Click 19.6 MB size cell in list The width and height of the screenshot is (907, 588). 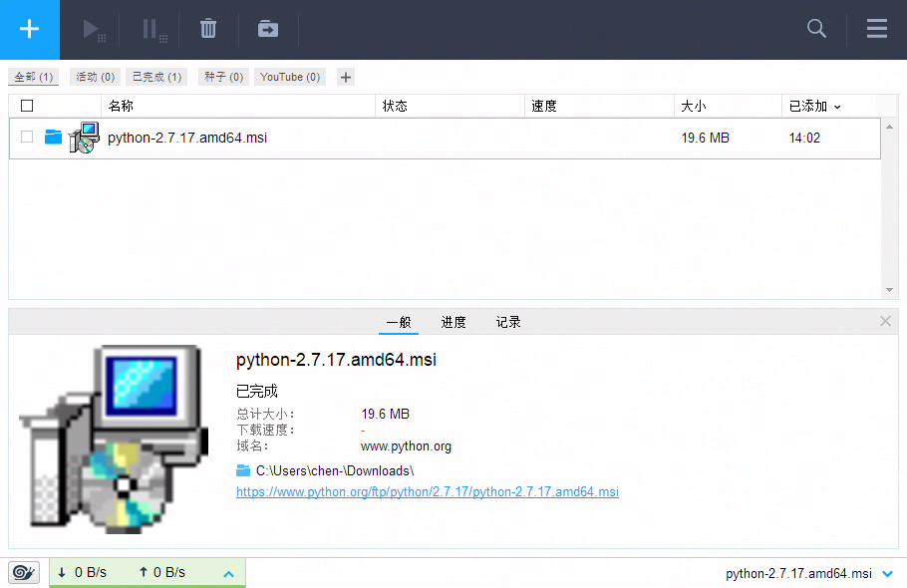pos(705,138)
